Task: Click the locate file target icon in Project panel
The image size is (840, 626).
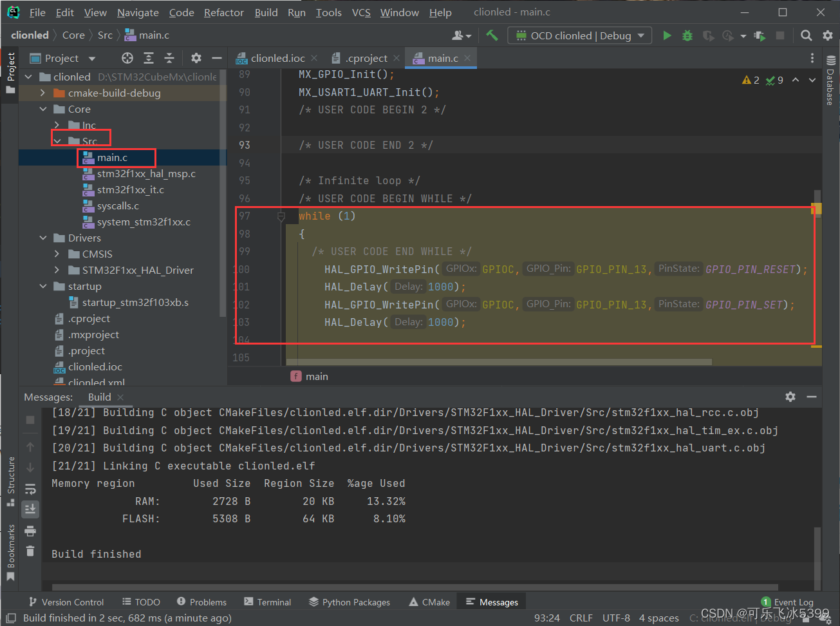Action: coord(127,58)
